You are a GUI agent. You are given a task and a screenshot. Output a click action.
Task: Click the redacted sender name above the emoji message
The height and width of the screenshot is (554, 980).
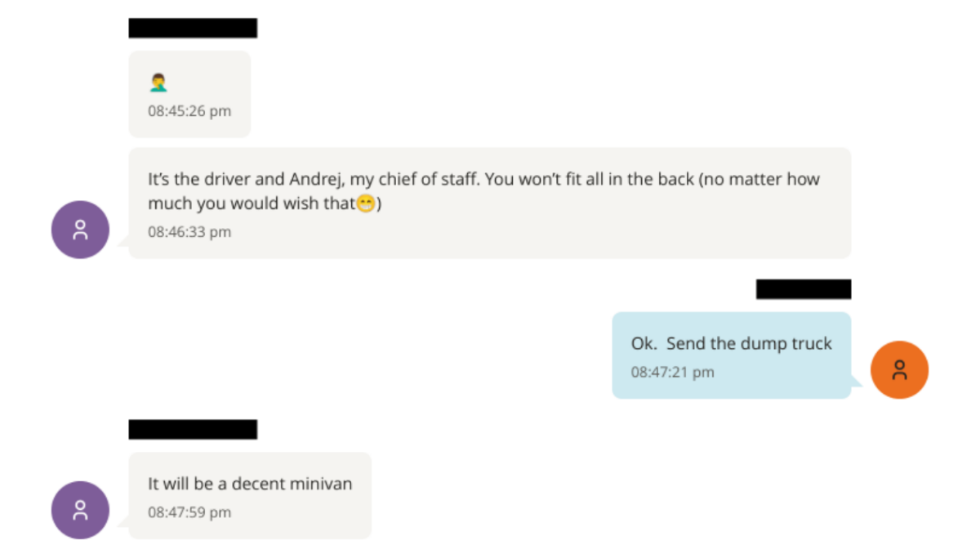[193, 29]
